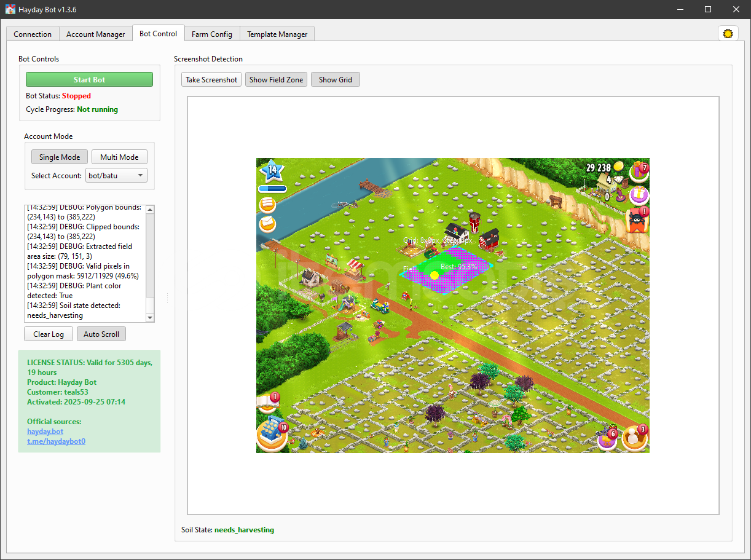Image resolution: width=751 pixels, height=560 pixels.
Task: Click the 'Best: 95.3%' overlay label
Action: click(x=458, y=266)
